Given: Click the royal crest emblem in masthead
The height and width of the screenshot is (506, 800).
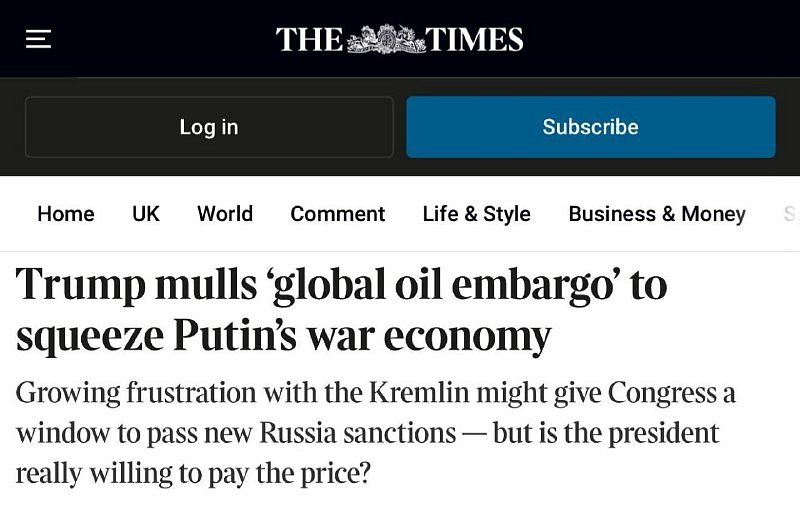Looking at the screenshot, I should (x=385, y=39).
